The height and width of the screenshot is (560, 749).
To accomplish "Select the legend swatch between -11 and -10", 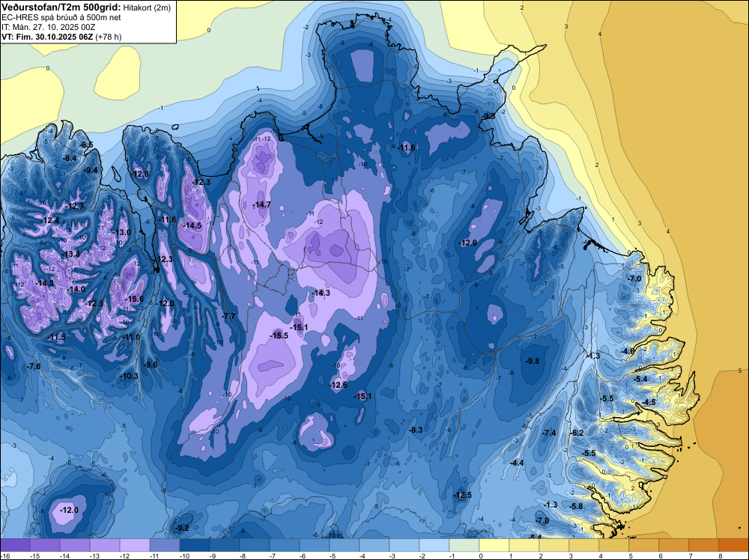I will pos(165,545).
